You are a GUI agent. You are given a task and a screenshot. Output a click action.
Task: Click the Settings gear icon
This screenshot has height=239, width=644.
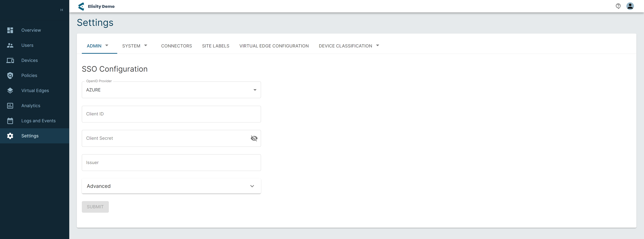click(10, 136)
